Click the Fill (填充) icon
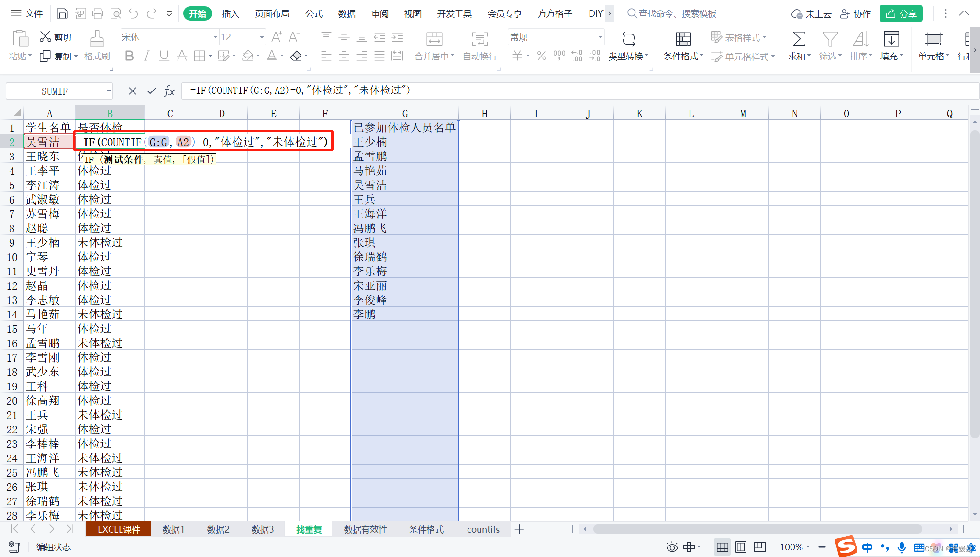980x557 pixels. 891,39
